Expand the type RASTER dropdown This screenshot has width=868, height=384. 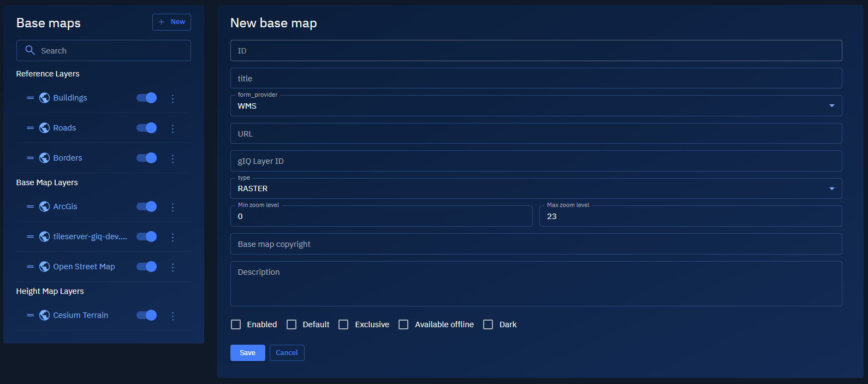click(536, 188)
